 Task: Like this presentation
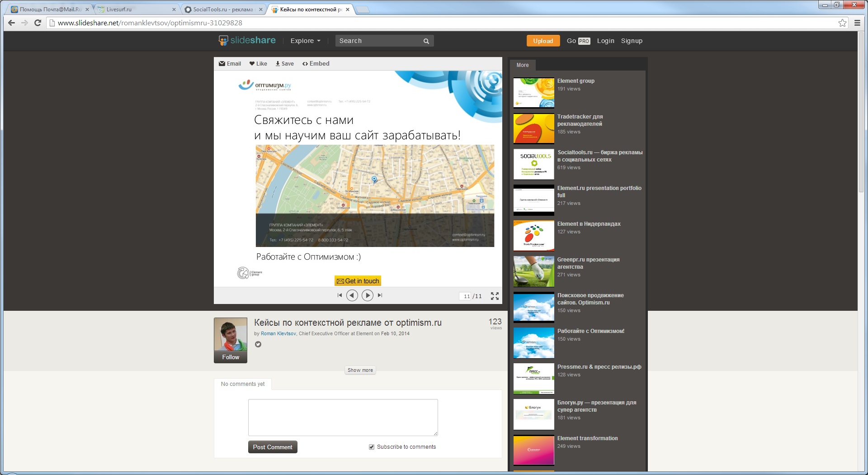(258, 64)
